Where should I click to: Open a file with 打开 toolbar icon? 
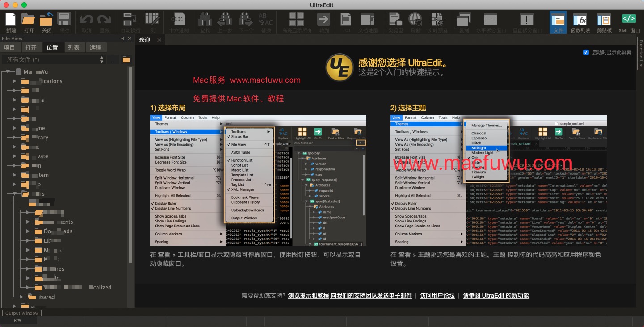click(29, 22)
